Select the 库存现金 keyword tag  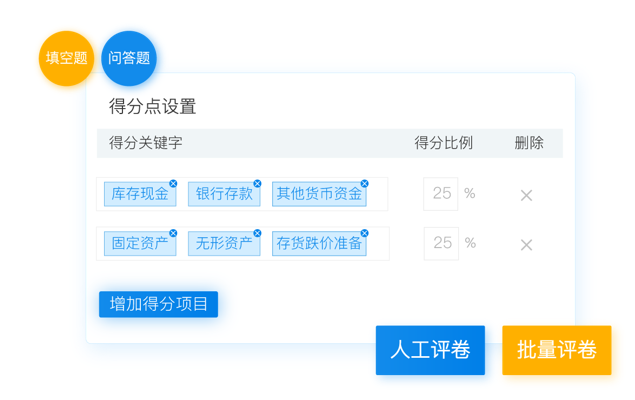click(x=139, y=195)
